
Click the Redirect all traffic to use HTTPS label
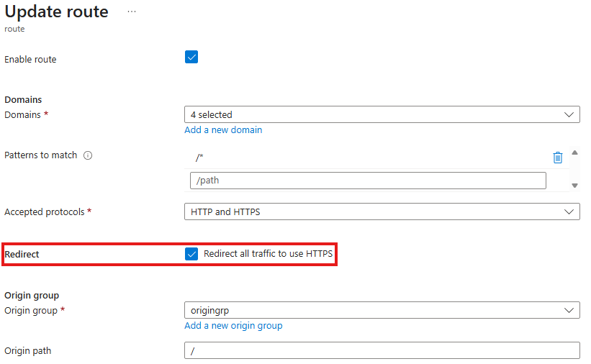pos(268,254)
